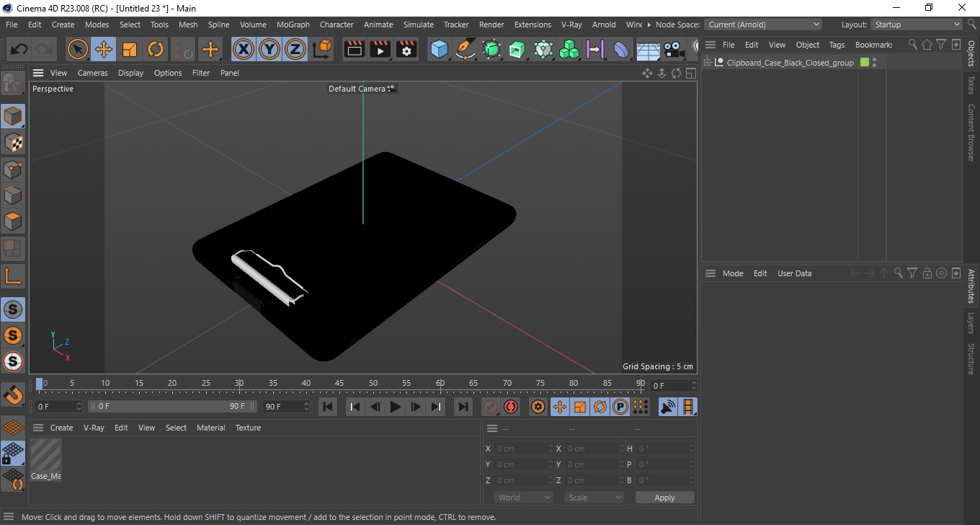
Task: Open the V-Ray menu in menu bar
Action: (571, 25)
